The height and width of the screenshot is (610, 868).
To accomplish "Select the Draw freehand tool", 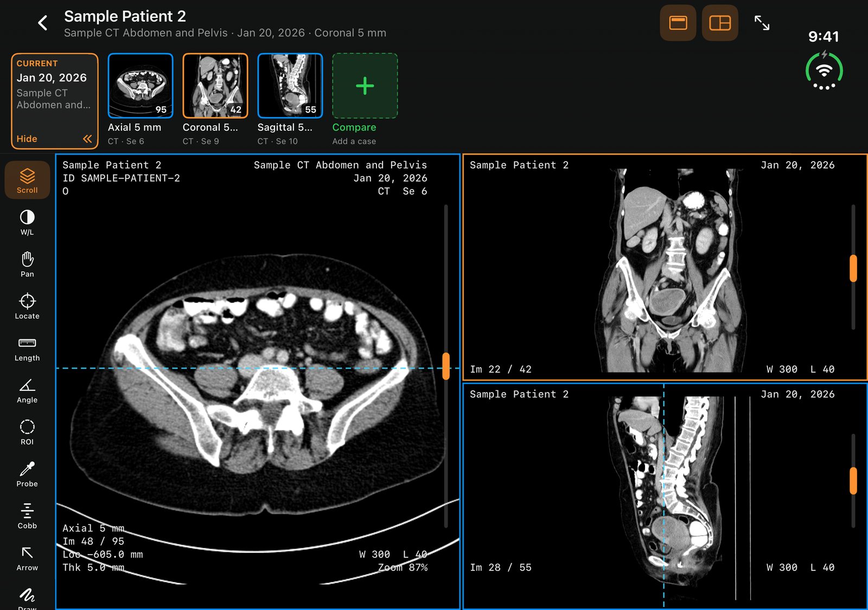I will (x=27, y=597).
